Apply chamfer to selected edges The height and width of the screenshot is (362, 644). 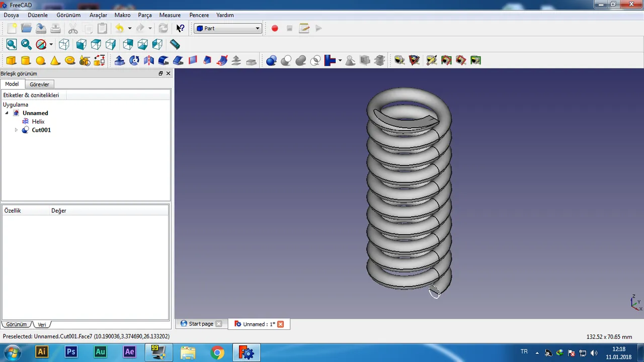[178, 61]
